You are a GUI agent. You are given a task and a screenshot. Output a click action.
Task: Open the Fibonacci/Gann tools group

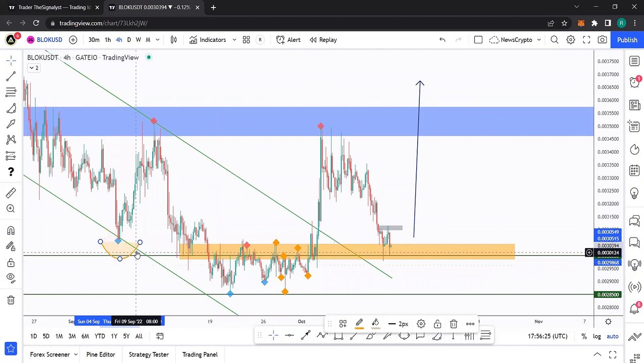(11, 92)
